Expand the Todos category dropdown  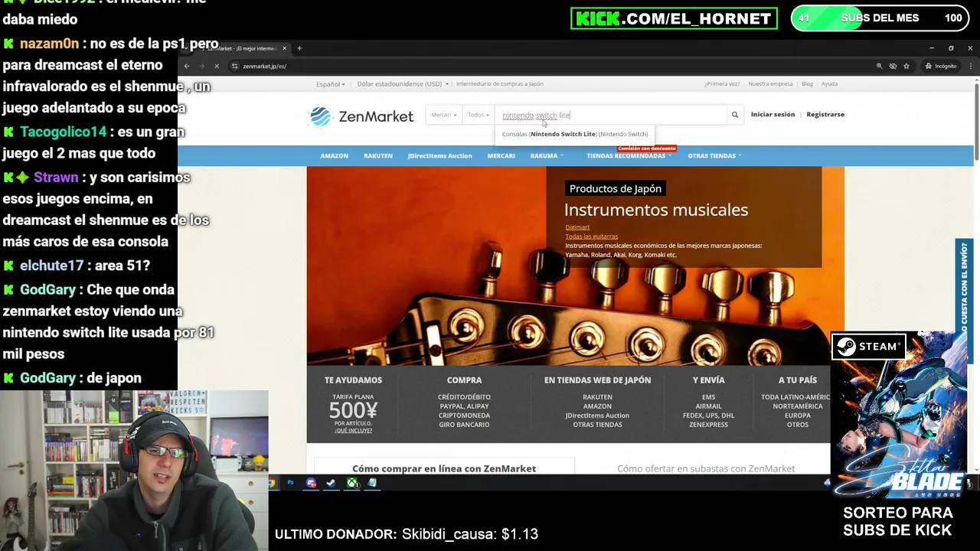[479, 115]
